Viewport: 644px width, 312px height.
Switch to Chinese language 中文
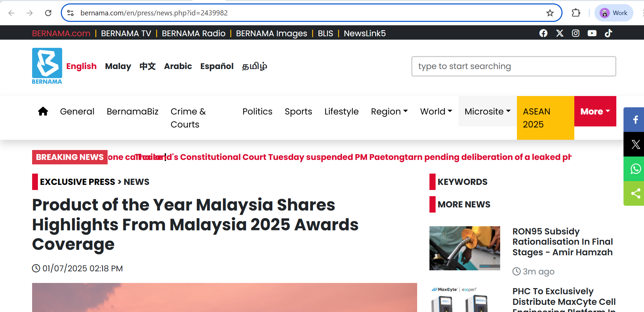148,66
